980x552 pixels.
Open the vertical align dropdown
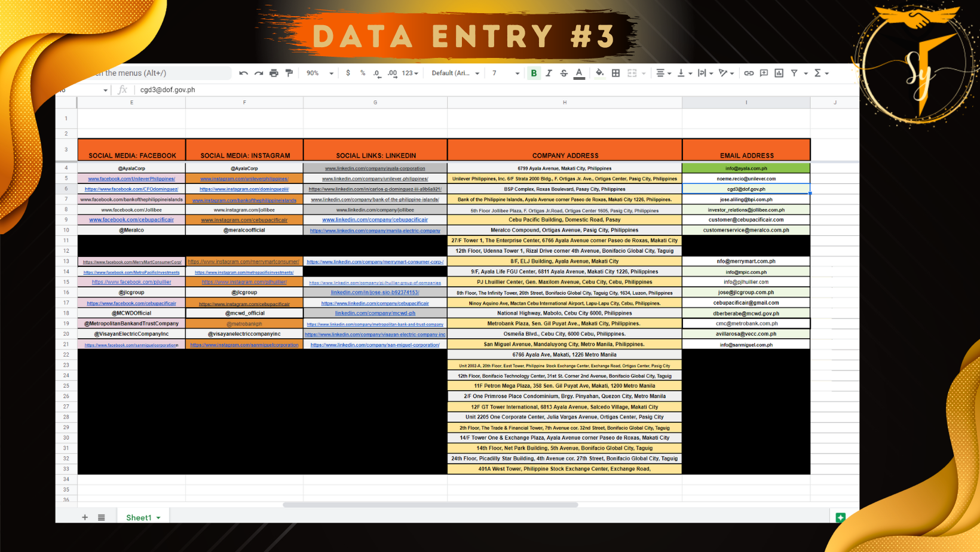coord(684,73)
